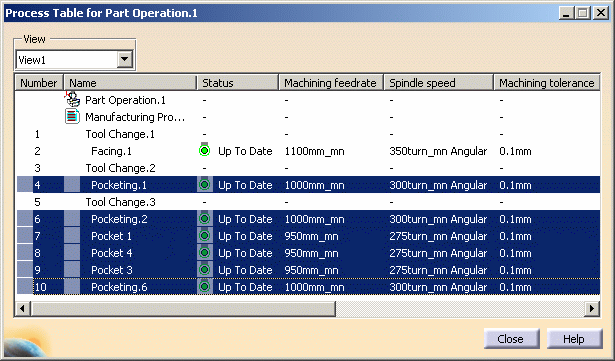Click Pocketing.1 status indicator icon
The height and width of the screenshot is (361, 615).
pos(204,184)
